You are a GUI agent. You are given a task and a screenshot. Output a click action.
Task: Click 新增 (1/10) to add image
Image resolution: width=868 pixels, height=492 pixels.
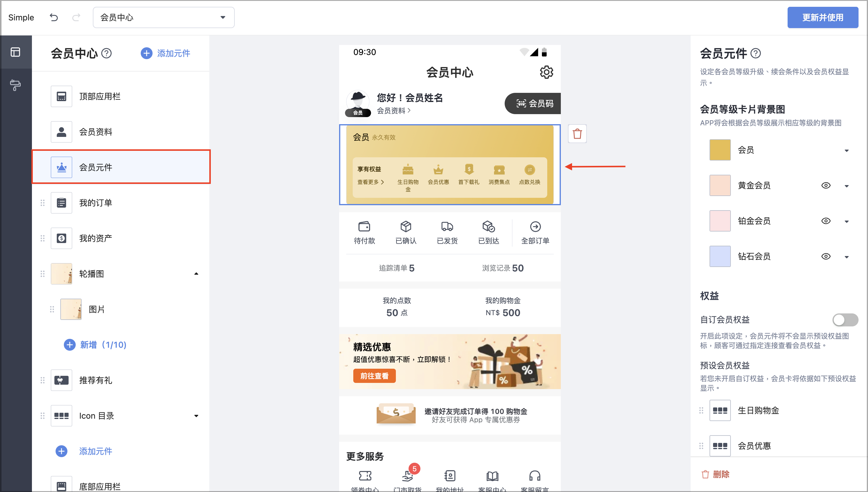95,345
